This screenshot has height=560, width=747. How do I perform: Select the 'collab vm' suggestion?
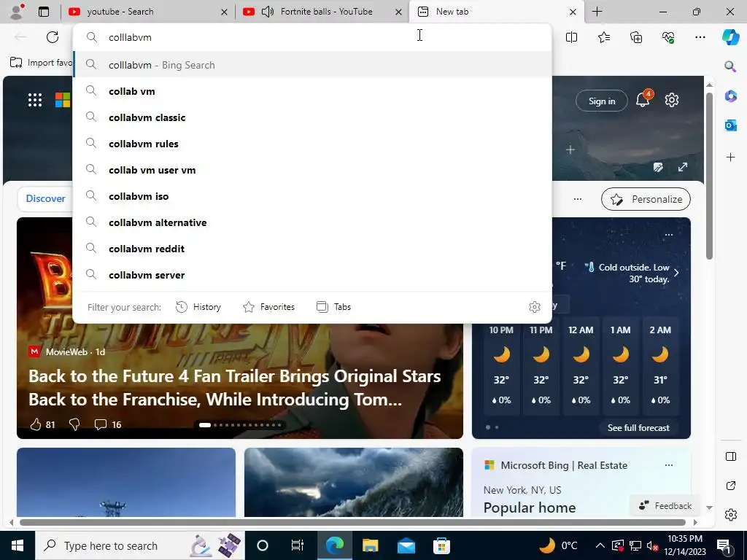tap(312, 91)
